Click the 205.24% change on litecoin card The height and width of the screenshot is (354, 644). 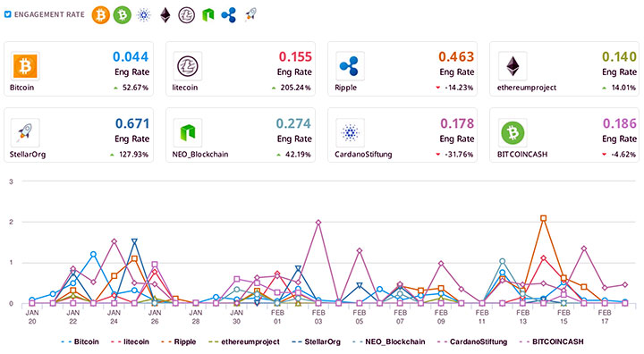tap(296, 88)
